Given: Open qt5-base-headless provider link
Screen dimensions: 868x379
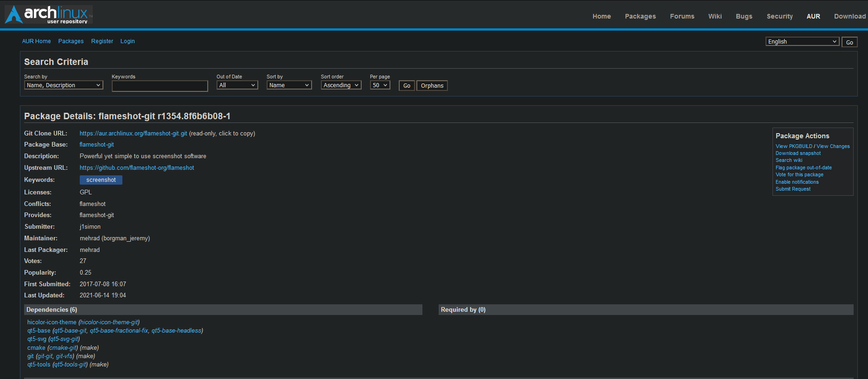Looking at the screenshot, I should pyautogui.click(x=176, y=331).
